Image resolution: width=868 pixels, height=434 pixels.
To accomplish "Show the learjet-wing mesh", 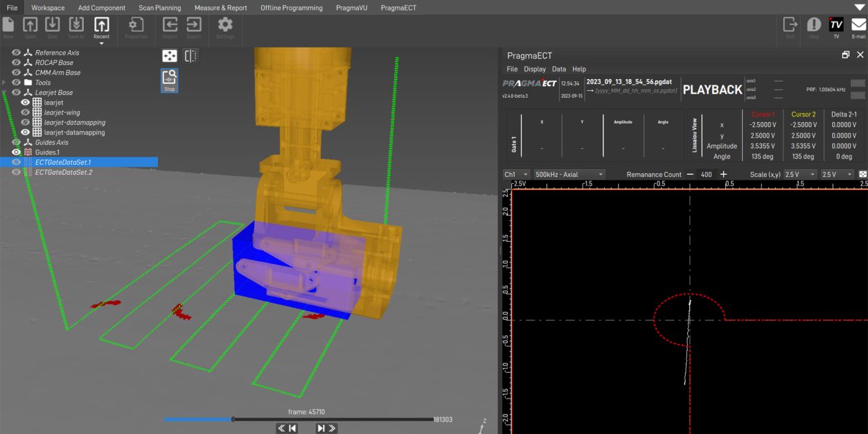I will [26, 112].
